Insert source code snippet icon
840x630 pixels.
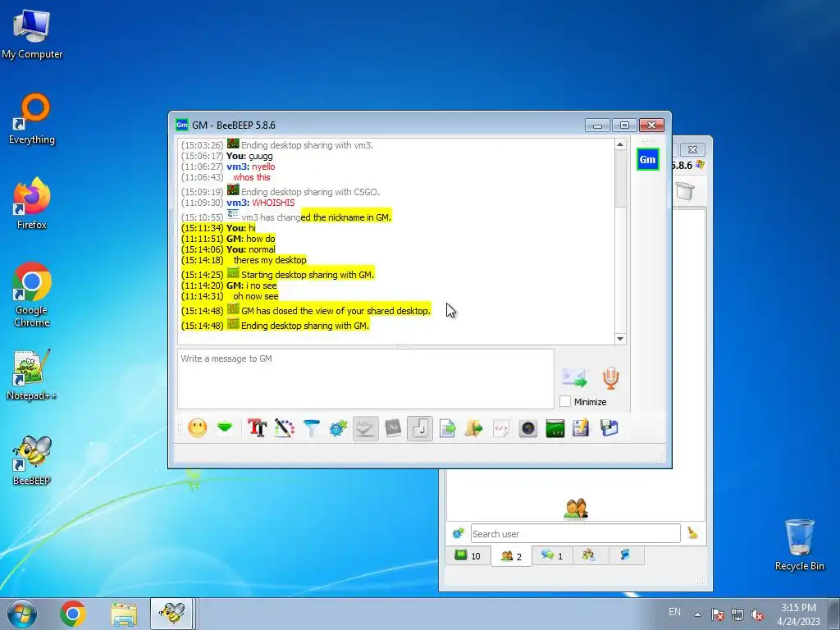(501, 428)
